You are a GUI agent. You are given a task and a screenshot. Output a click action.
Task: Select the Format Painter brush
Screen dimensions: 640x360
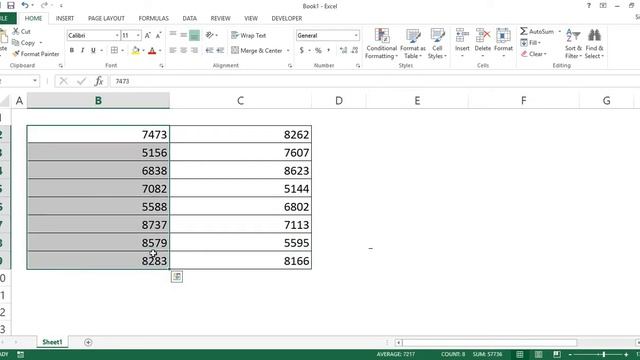pyautogui.click(x=16, y=54)
